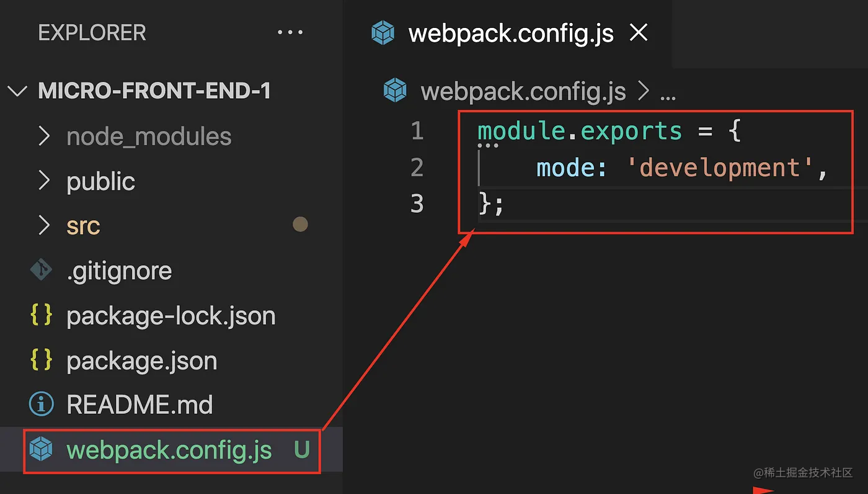
Task: Click the webpack icon in the breadcrumb bar
Action: [395, 90]
